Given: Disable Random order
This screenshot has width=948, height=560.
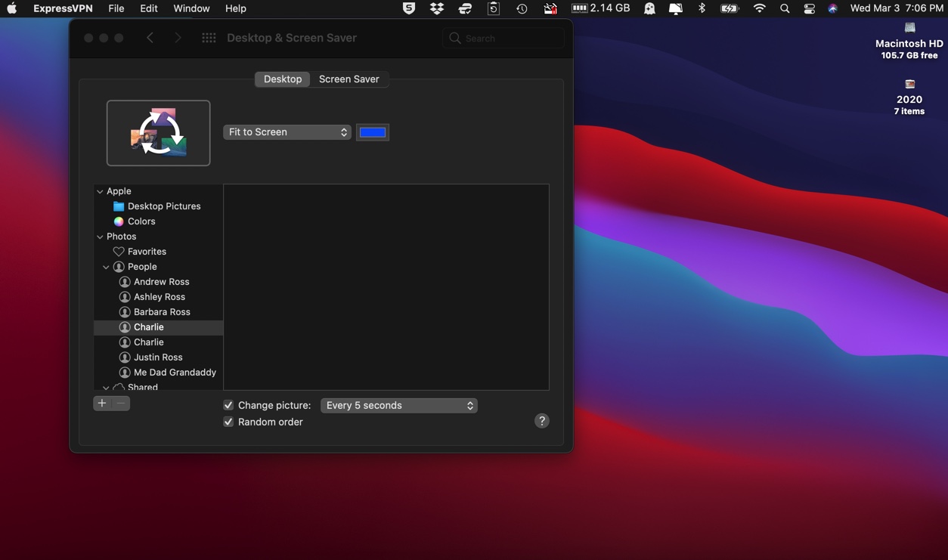Looking at the screenshot, I should click(228, 422).
